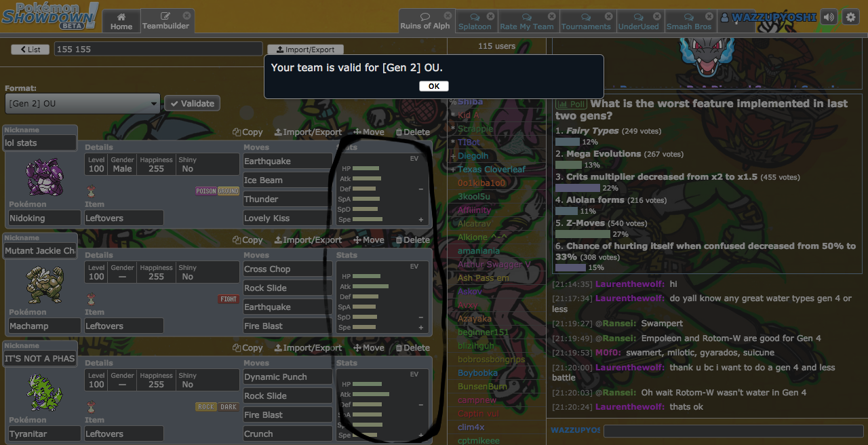Click the Pokémon Showdown logo
Viewport: 868px width, 445px height.
tap(49, 16)
